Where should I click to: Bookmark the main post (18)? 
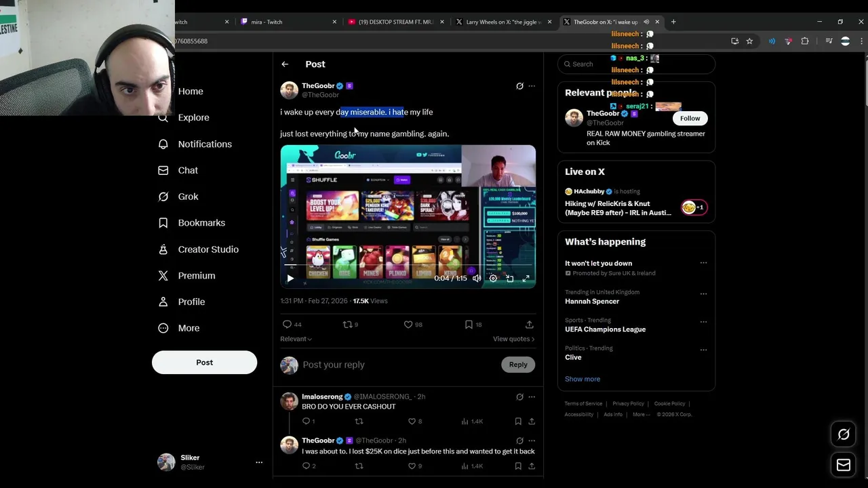pos(473,325)
